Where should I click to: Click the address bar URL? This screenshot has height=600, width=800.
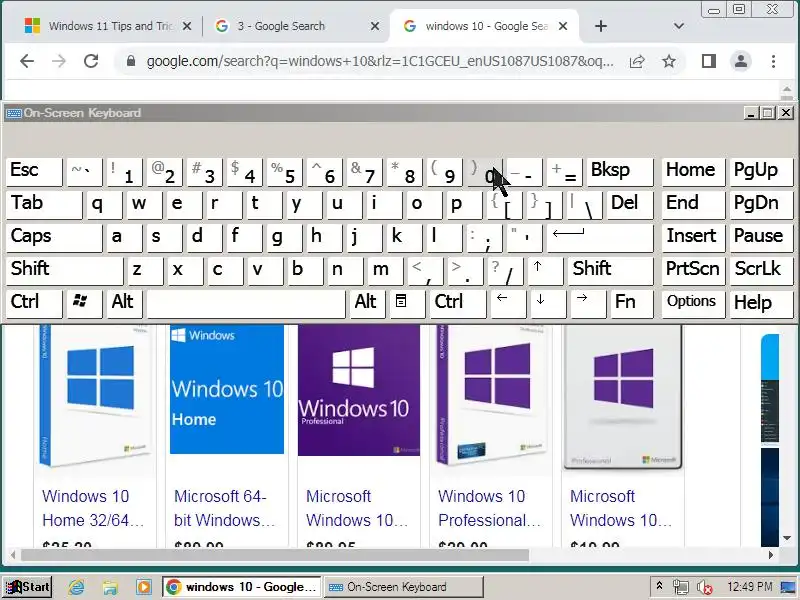pos(380,61)
